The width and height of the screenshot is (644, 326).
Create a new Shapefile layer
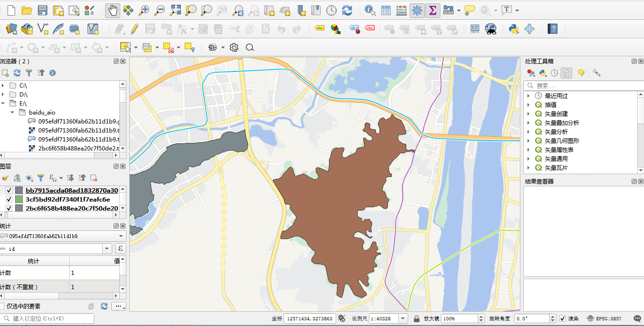43,29
